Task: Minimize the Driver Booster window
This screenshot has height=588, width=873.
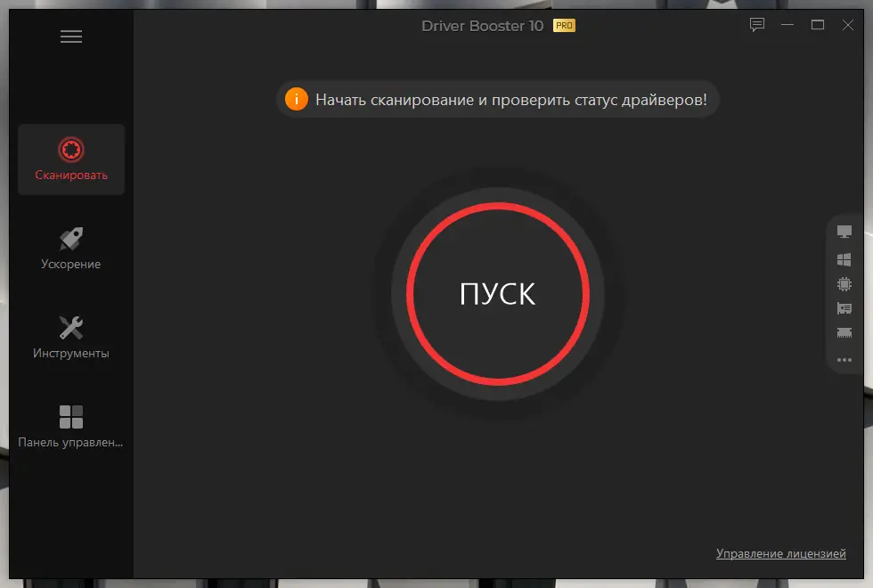Action: (x=787, y=25)
